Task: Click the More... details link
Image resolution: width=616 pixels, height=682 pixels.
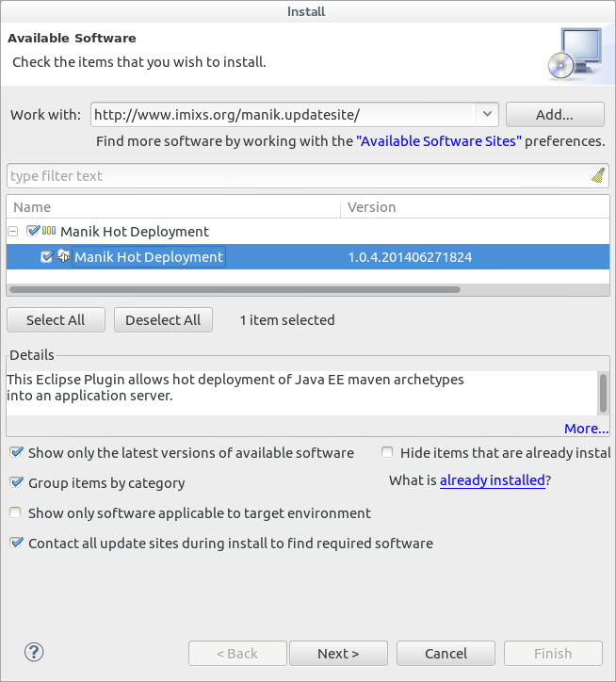Action: pos(587,429)
